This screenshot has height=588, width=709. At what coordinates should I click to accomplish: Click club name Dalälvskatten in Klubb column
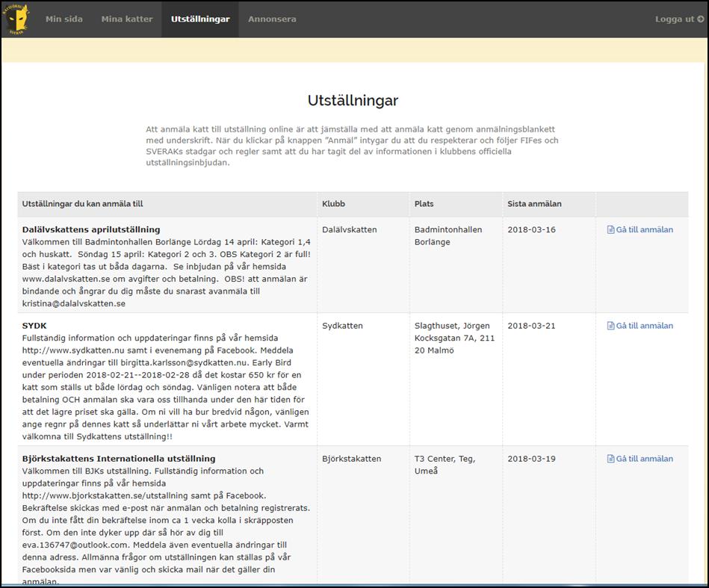tap(350, 229)
